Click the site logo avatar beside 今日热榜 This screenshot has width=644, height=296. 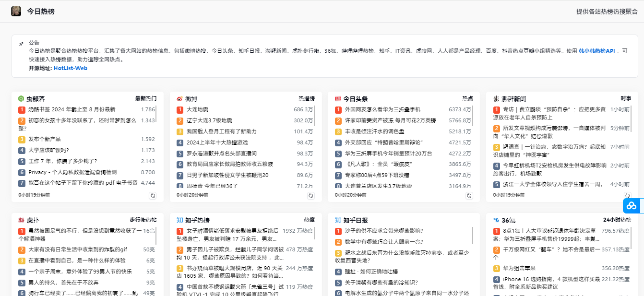16,11
